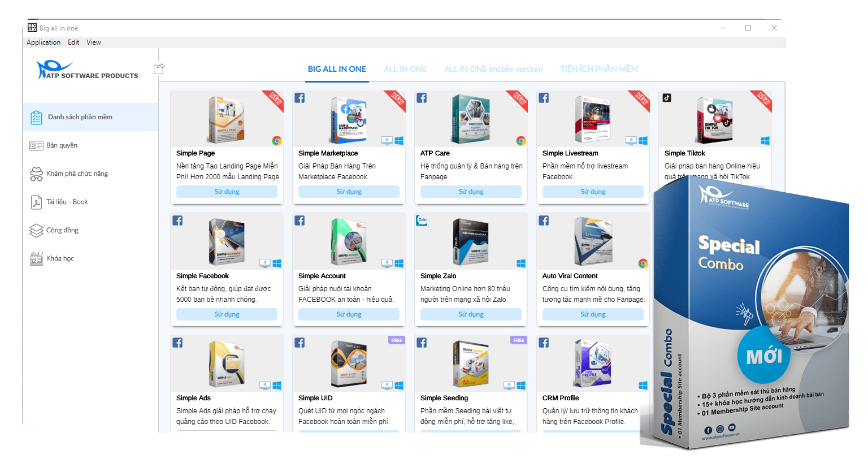868x476 pixels.
Task: Click the Simple Seeding product box image
Action: [471, 364]
